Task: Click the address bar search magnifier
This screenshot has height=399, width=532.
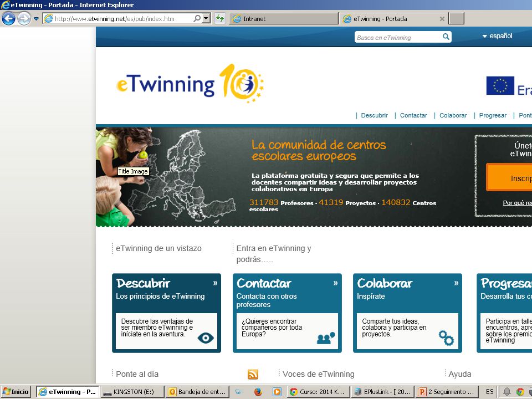Action: click(x=197, y=18)
